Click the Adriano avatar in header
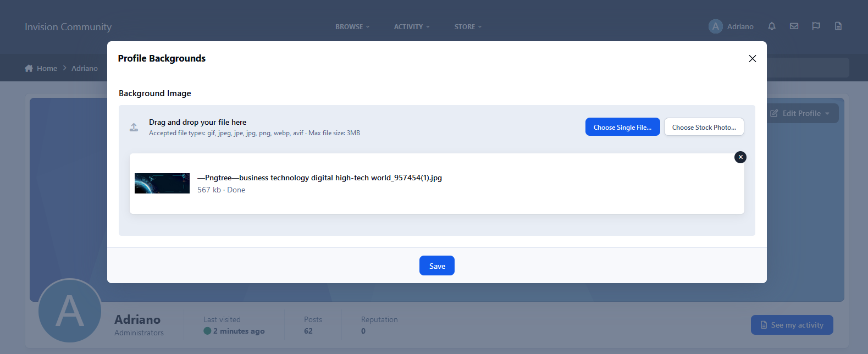This screenshot has height=354, width=868. [715, 26]
